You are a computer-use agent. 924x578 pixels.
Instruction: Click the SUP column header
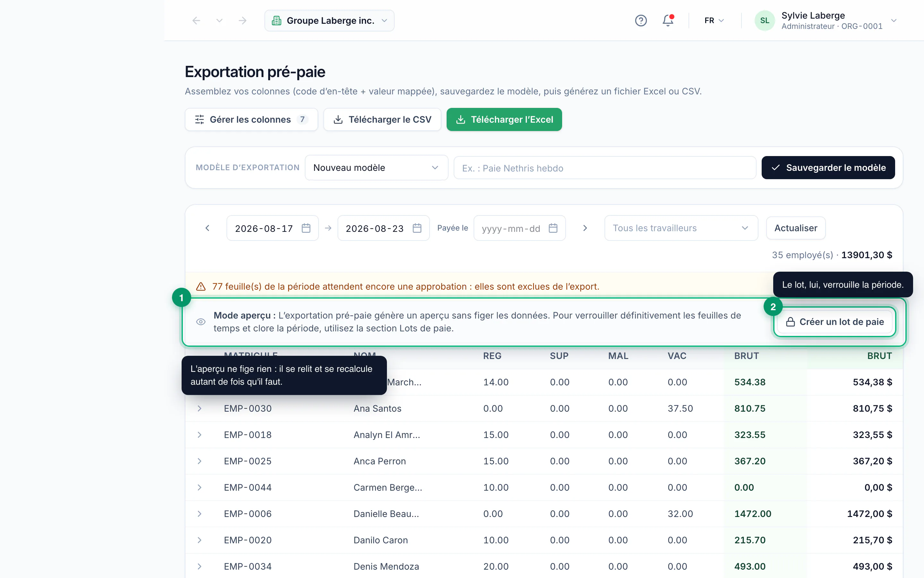click(x=559, y=356)
